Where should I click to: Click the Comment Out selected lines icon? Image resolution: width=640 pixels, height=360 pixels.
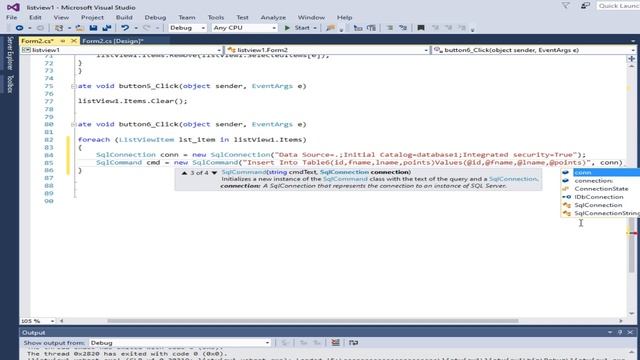pyautogui.click(x=390, y=28)
